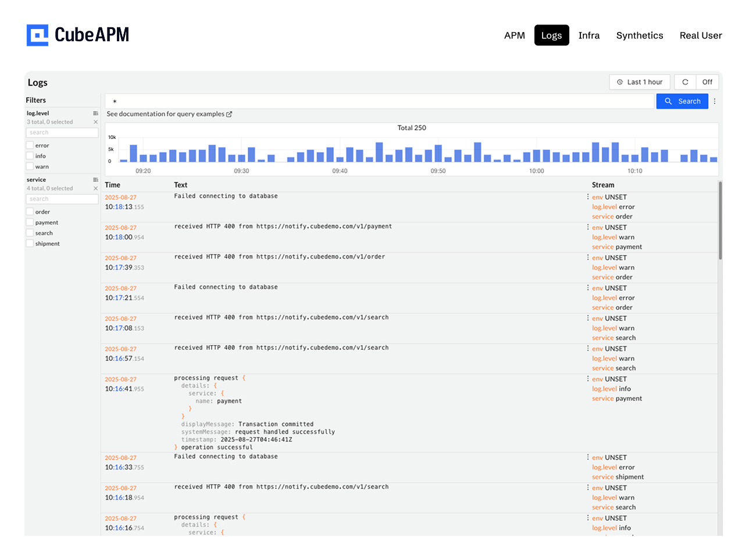Click the CubeAPM logo
This screenshot has width=756, height=537.
click(x=77, y=35)
